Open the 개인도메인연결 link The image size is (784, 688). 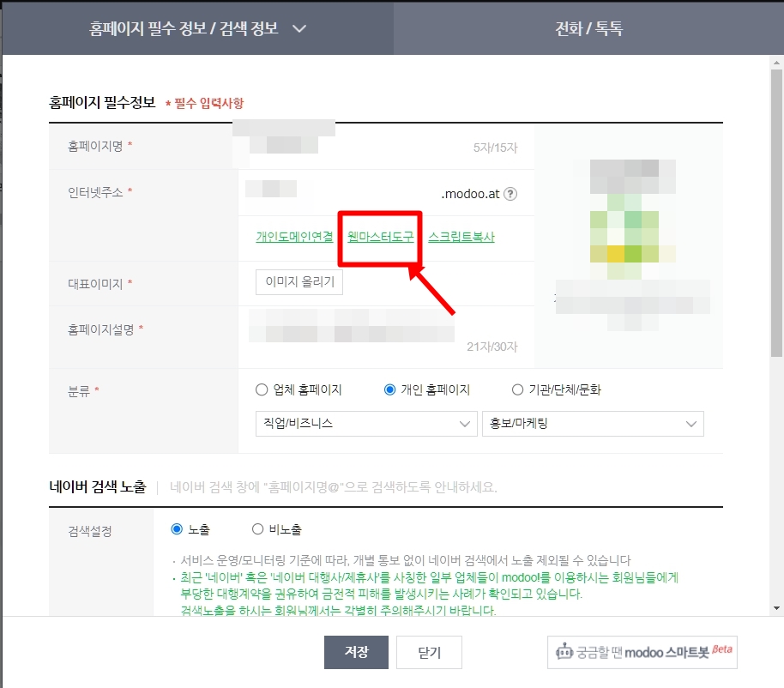[294, 237]
